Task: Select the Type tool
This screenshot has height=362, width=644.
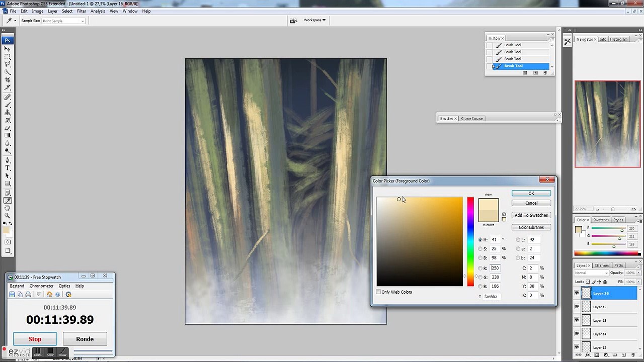Action: [x=8, y=168]
